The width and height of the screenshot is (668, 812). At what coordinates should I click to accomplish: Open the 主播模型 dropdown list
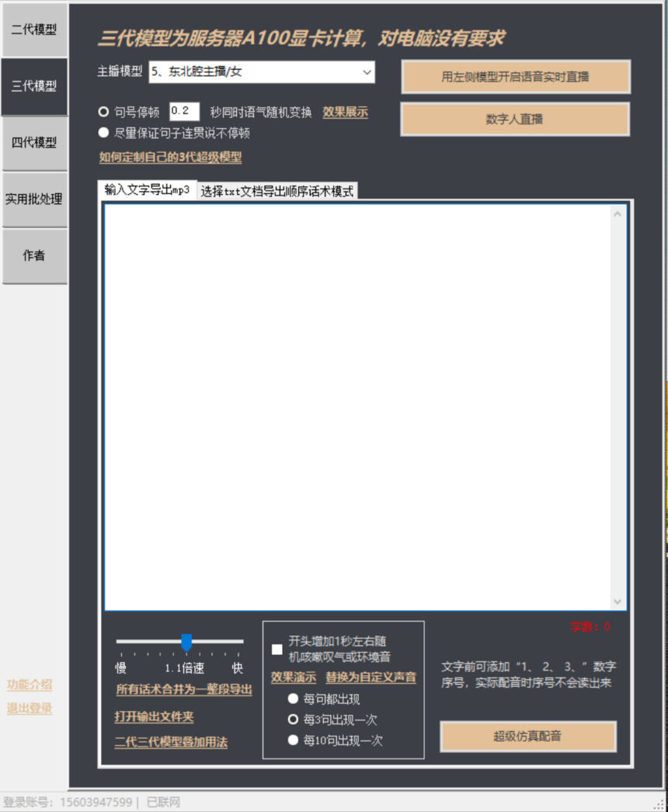tap(367, 72)
